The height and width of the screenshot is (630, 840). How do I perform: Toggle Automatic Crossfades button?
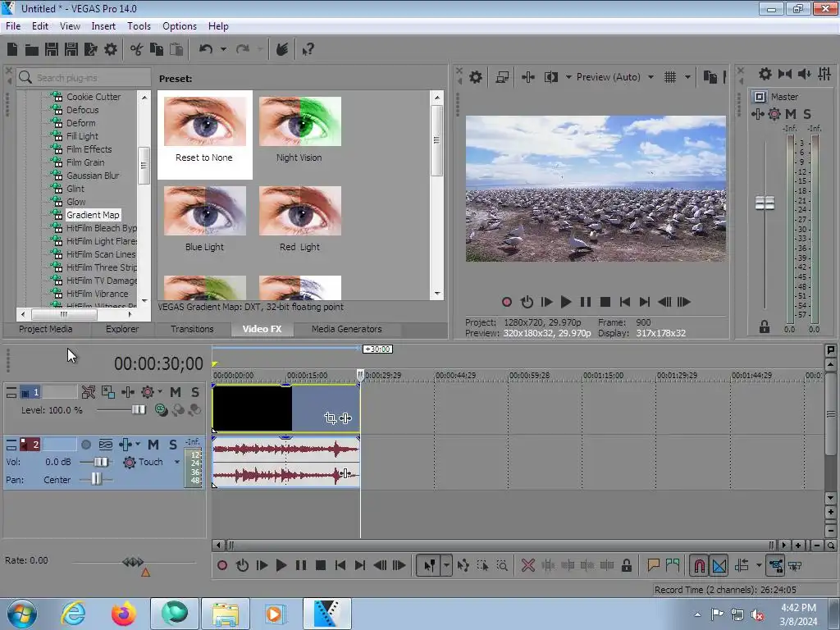[x=719, y=566]
